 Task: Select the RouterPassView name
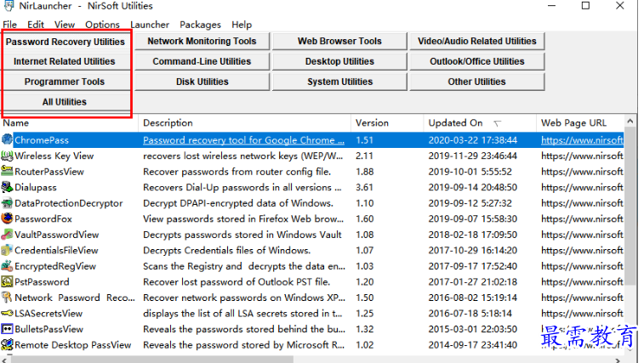tap(49, 172)
